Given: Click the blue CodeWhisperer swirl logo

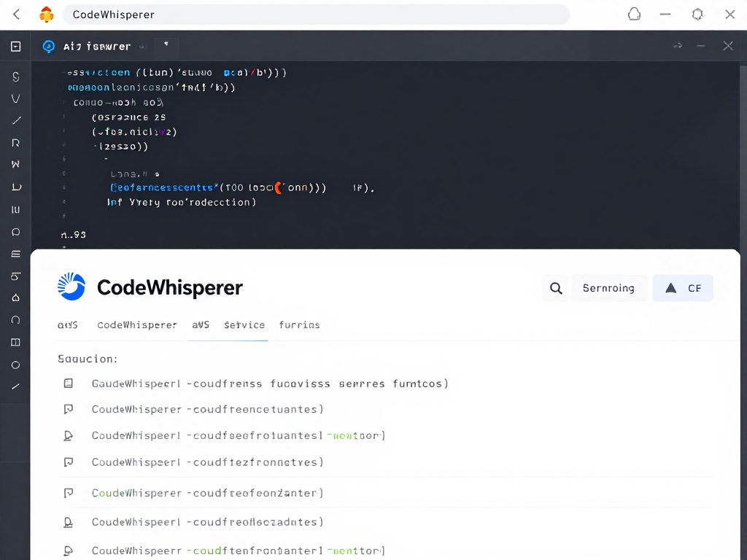Looking at the screenshot, I should (x=71, y=287).
